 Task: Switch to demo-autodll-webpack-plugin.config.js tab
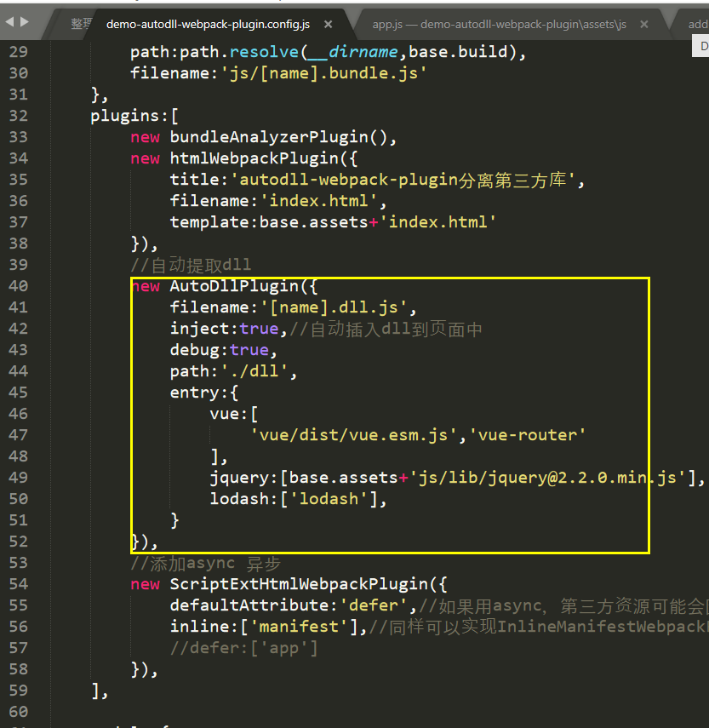pyautogui.click(x=208, y=24)
